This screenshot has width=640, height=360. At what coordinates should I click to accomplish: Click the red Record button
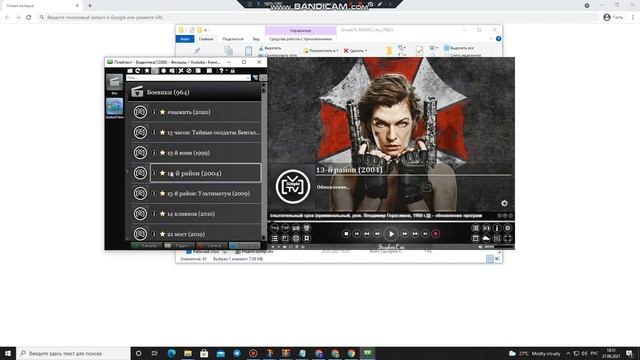(x=436, y=234)
